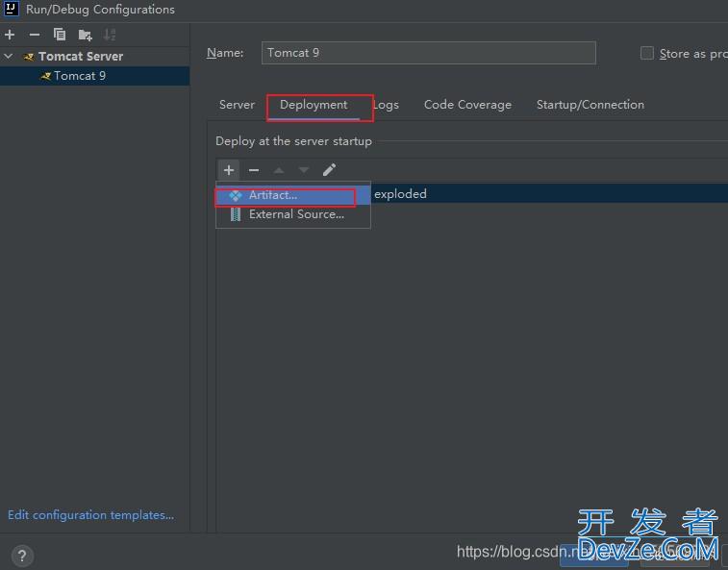Viewport: 728px width, 570px height.
Task: Choose External Source... from the popup
Action: (293, 214)
